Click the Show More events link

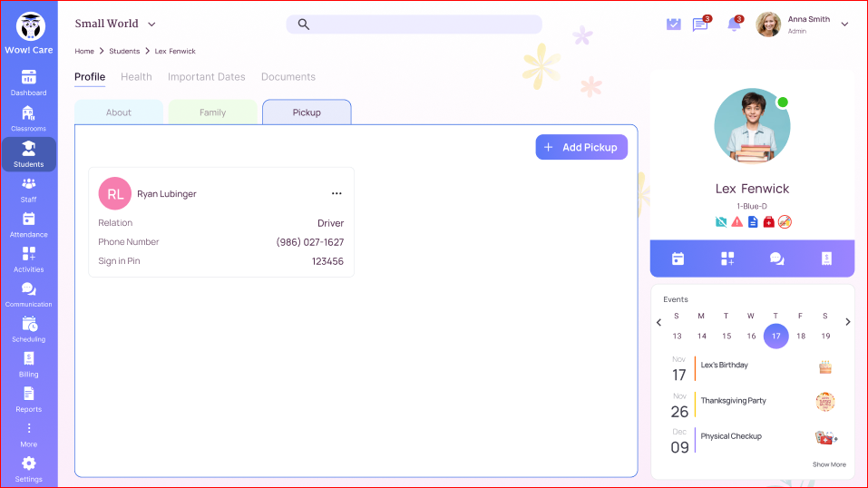coord(828,464)
